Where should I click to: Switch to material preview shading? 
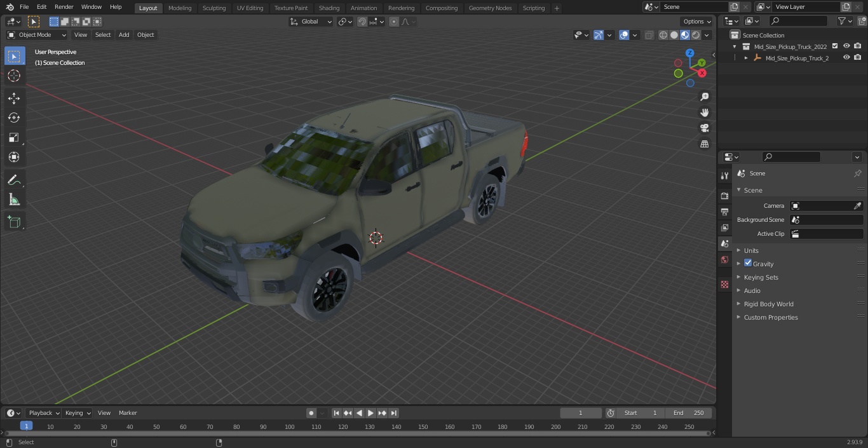[x=685, y=35]
